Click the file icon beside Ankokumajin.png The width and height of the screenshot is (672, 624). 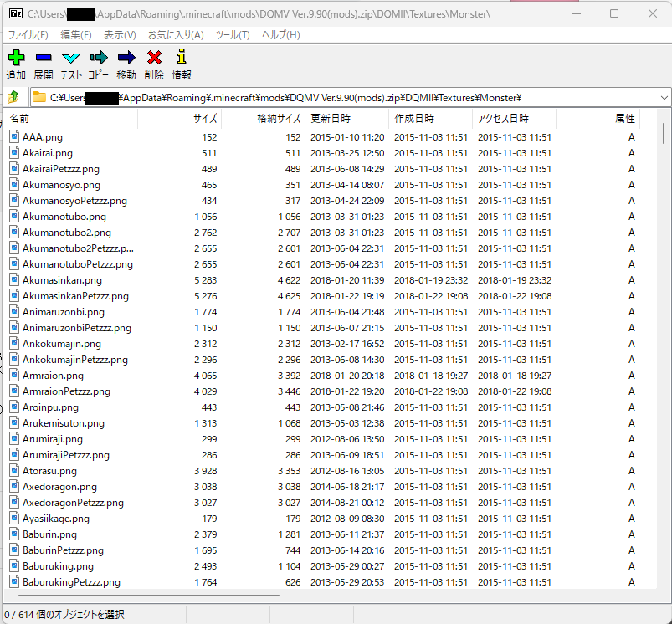click(x=14, y=343)
